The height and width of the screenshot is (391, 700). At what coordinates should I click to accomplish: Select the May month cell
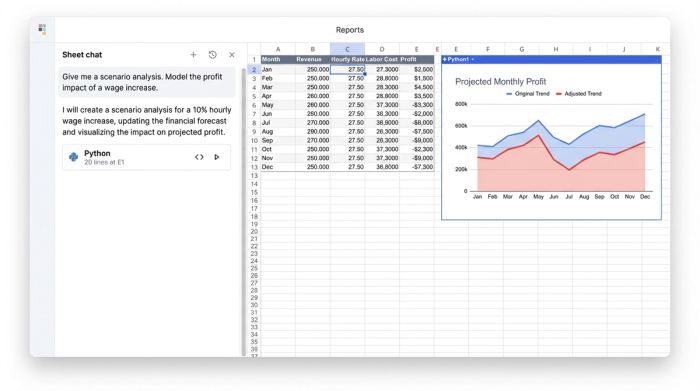[x=278, y=105]
